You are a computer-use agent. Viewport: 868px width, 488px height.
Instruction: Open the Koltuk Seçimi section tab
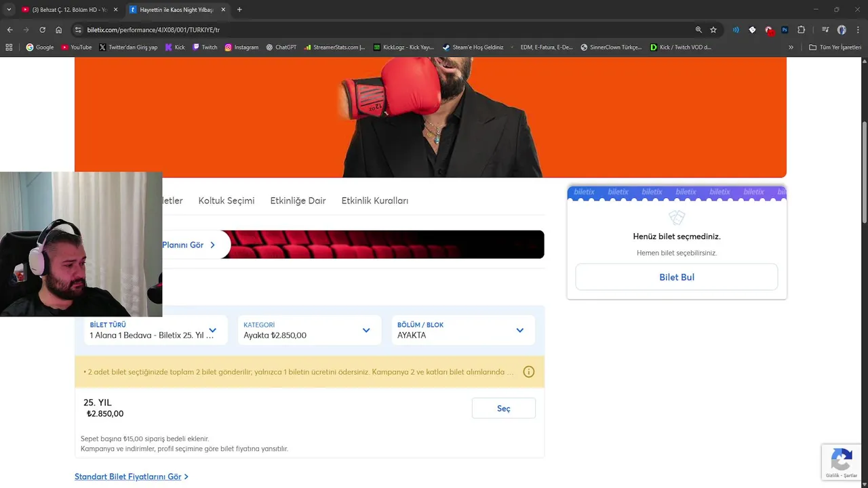(x=226, y=201)
